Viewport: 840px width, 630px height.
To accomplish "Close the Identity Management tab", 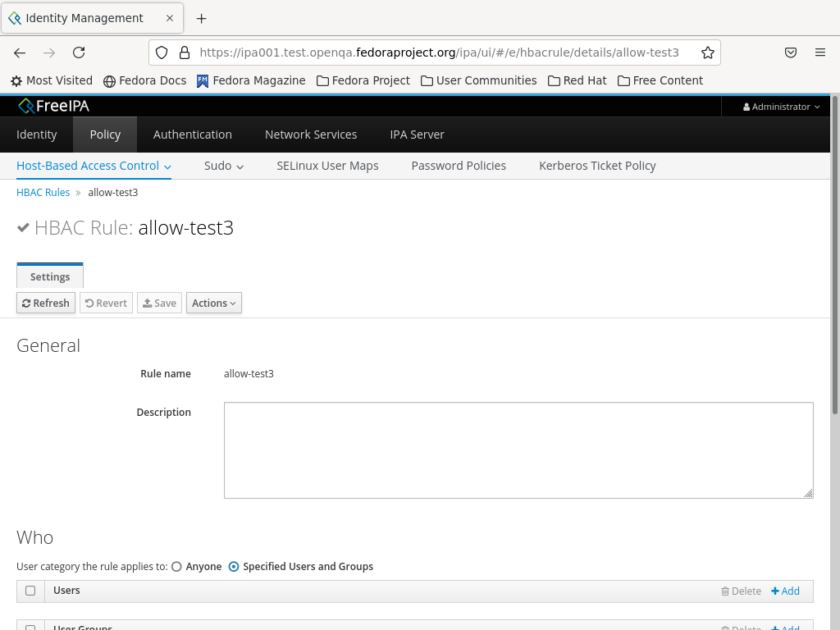I will pos(170,18).
